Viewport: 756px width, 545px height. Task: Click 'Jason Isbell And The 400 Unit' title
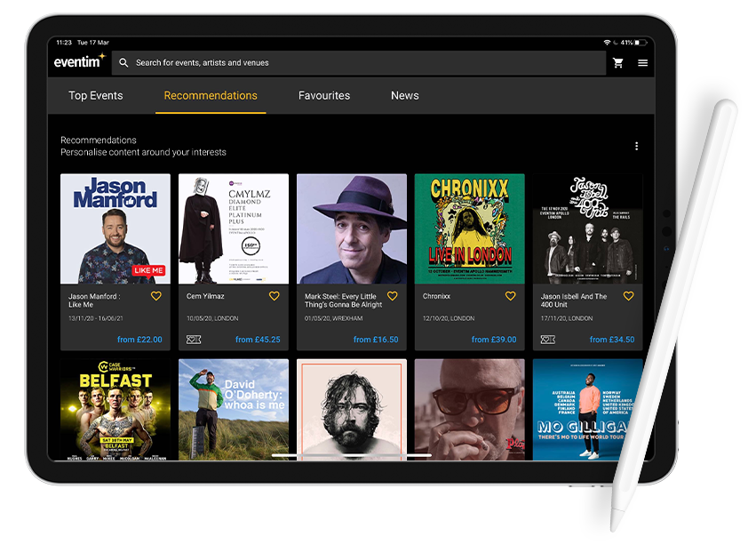(x=574, y=301)
